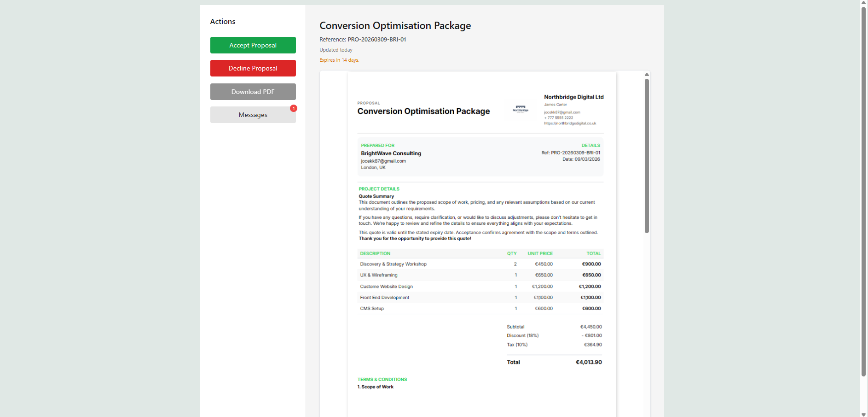This screenshot has height=417, width=868.
Task: Click the reference text PRO-20260309-BRI-01 under page title
Action: pos(376,40)
